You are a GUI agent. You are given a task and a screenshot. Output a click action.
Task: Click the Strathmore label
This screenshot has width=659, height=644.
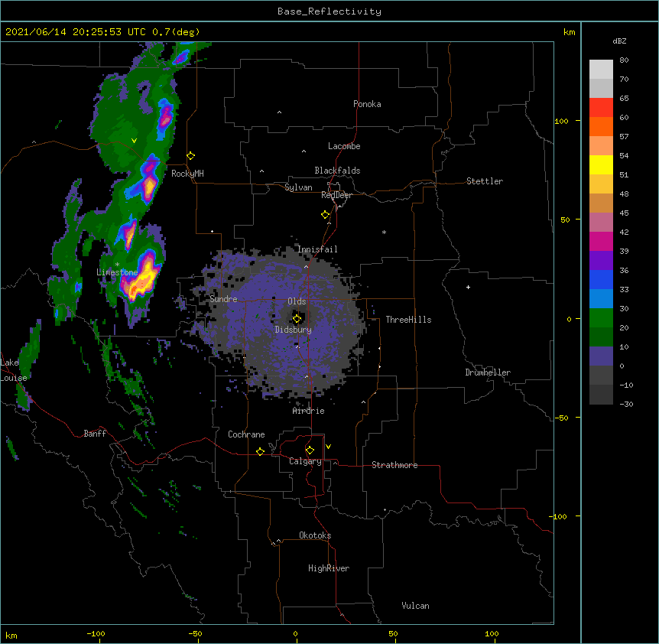click(x=394, y=465)
